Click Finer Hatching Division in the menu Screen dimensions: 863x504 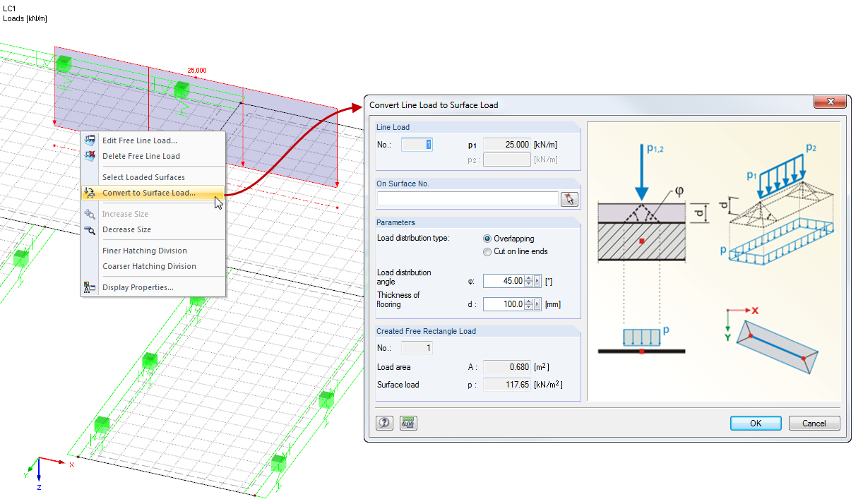click(143, 251)
